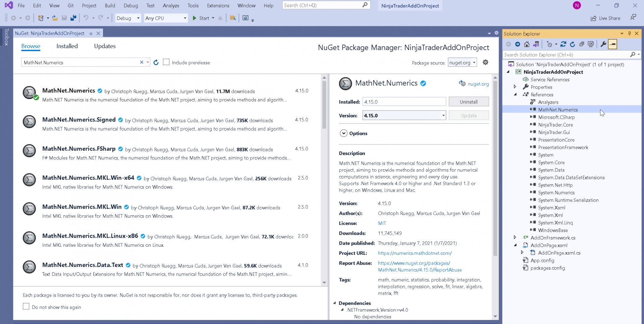Click the green Start debugging arrow

pyautogui.click(x=195, y=18)
